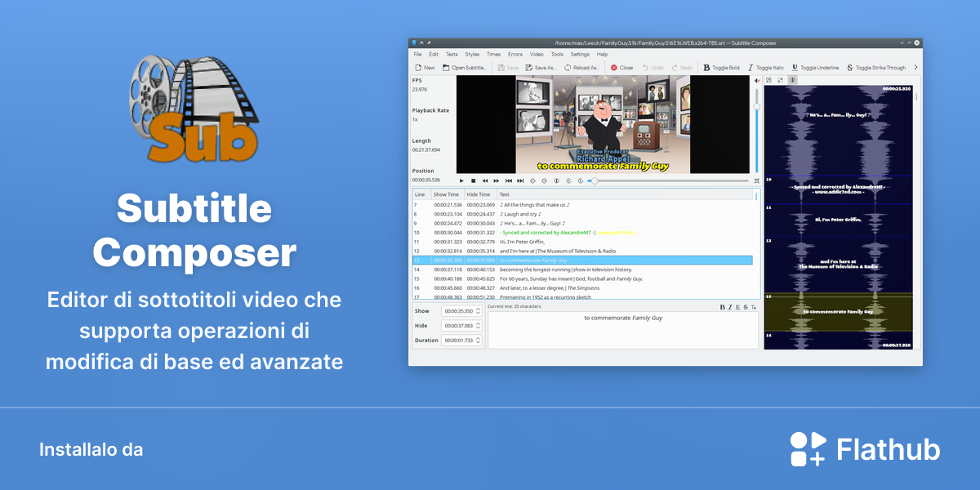The width and height of the screenshot is (980, 490).
Task: Click the New subtitle toolbar button
Action: point(425,68)
